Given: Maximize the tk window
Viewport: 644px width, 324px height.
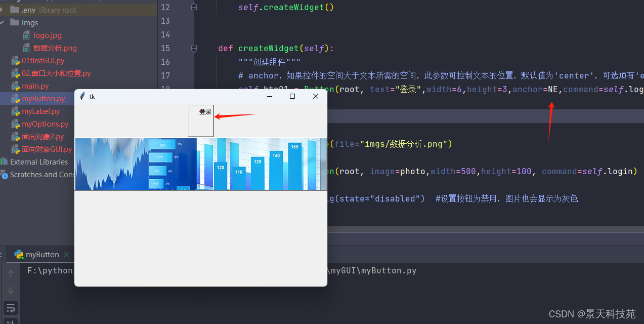Looking at the screenshot, I should pyautogui.click(x=292, y=96).
